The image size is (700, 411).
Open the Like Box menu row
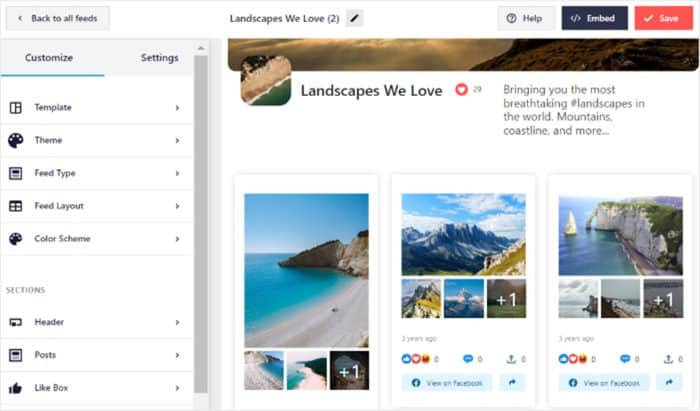(x=96, y=388)
